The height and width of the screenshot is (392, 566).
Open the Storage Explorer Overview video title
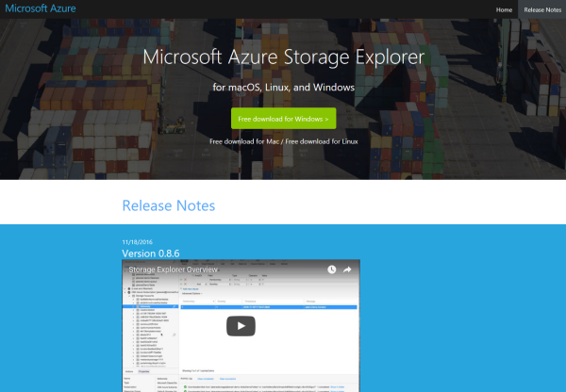(173, 269)
